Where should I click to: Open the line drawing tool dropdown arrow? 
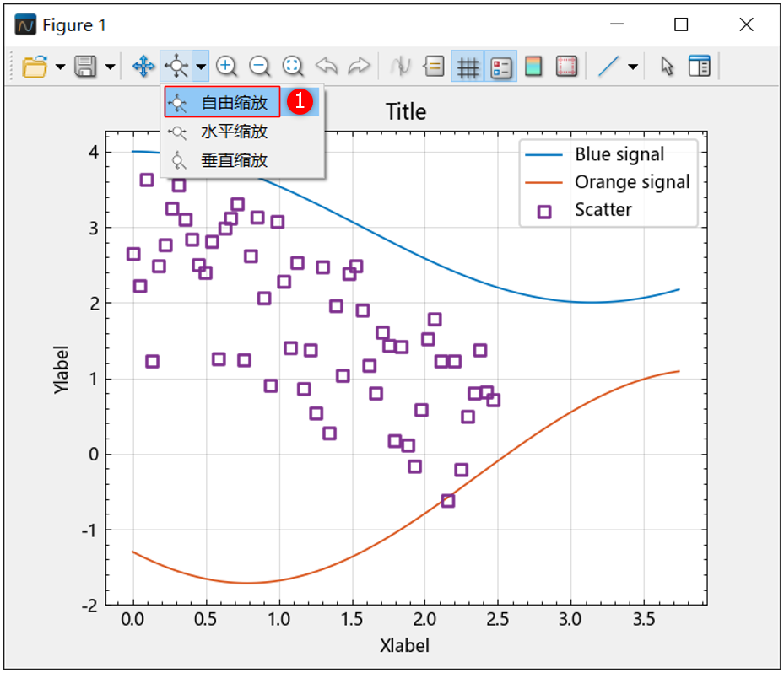click(633, 67)
